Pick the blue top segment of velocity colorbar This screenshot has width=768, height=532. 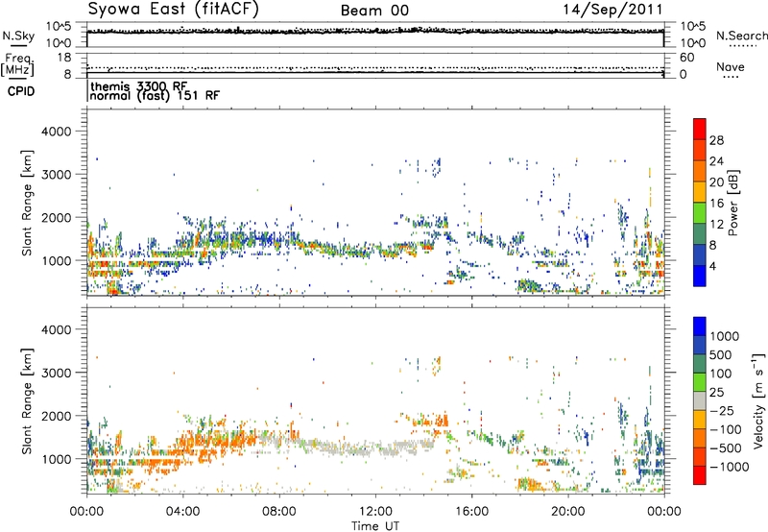point(700,326)
